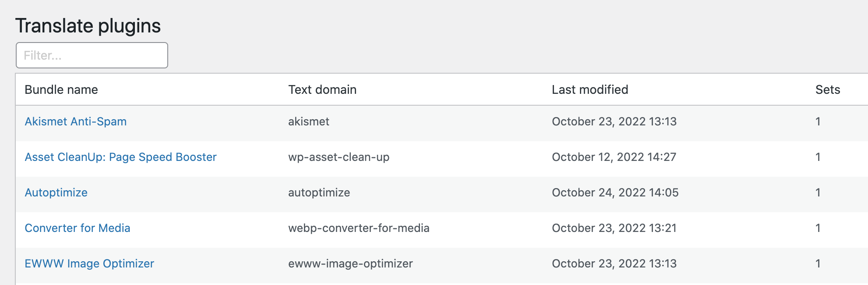Sort by Text domain column header
The image size is (868, 285).
[322, 89]
